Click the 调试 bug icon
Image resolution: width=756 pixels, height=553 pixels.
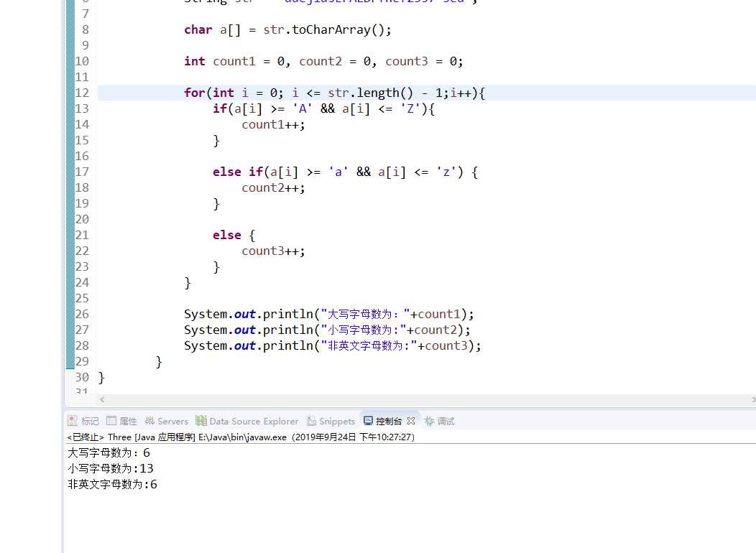[x=429, y=421]
